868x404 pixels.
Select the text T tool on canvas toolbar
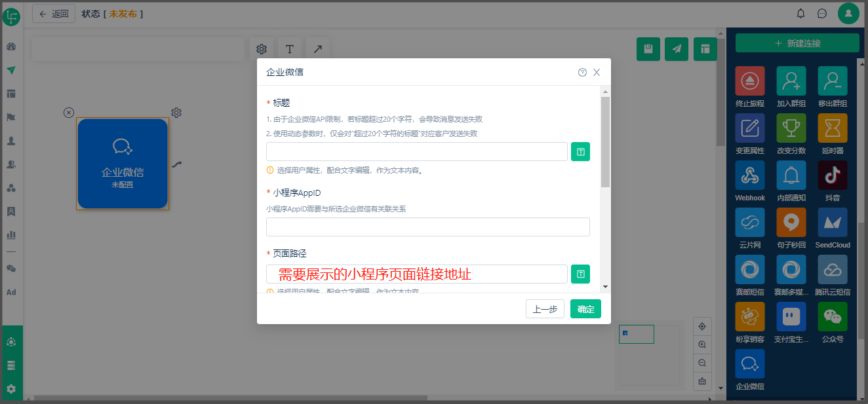290,49
